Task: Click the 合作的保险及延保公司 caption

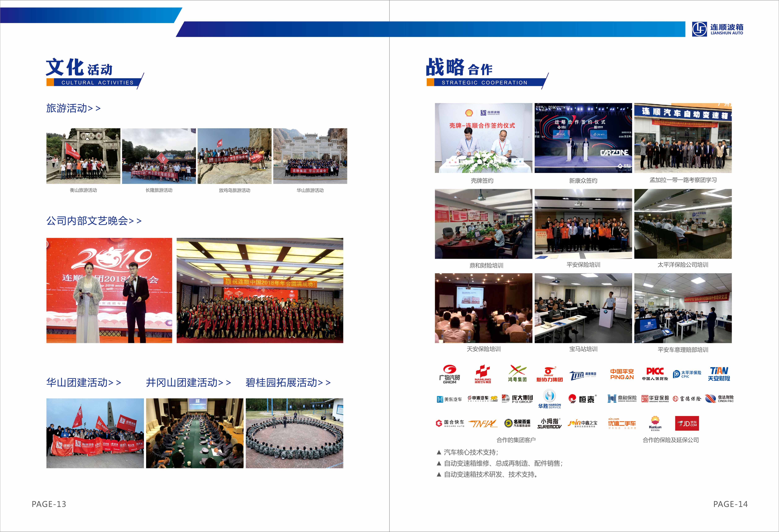Action: (x=671, y=440)
